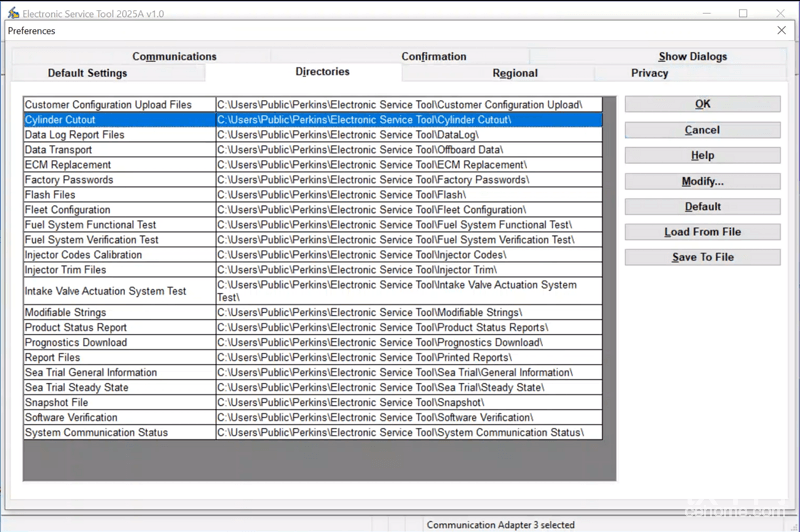Close the Preferences dialog
800x532 pixels.
pos(782,31)
